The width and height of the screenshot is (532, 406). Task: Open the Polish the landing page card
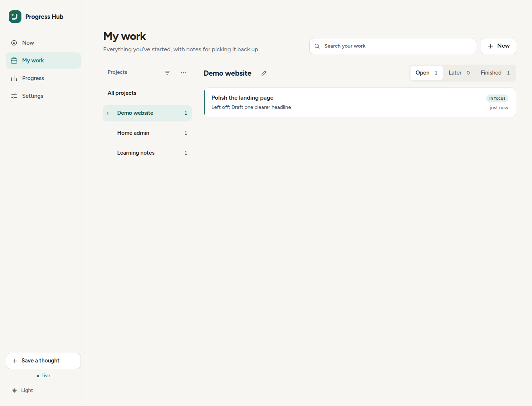pyautogui.click(x=360, y=103)
